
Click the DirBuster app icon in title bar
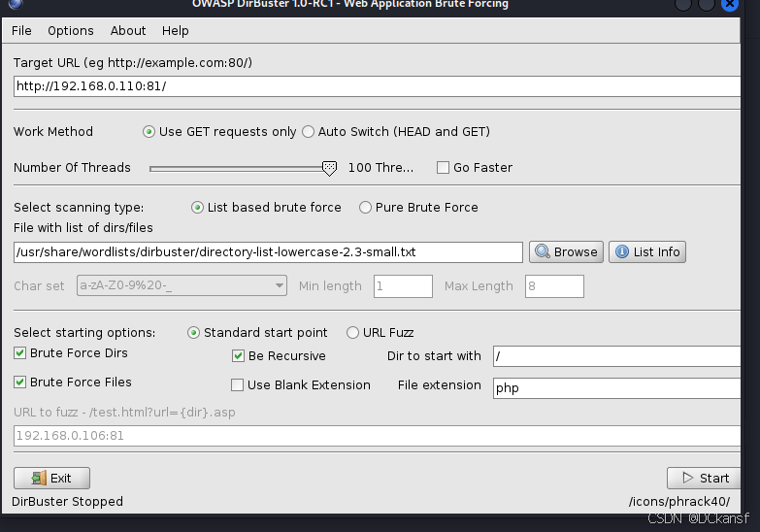(x=16, y=4)
